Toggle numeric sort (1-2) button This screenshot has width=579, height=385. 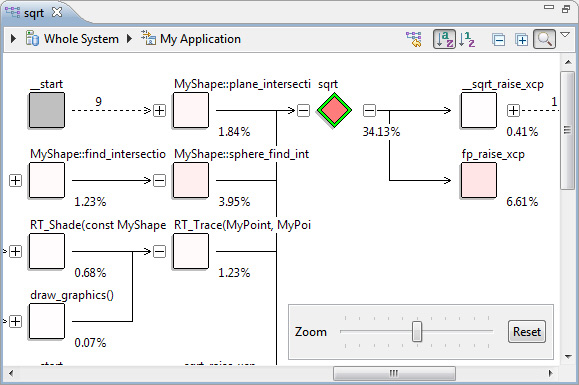tap(467, 39)
